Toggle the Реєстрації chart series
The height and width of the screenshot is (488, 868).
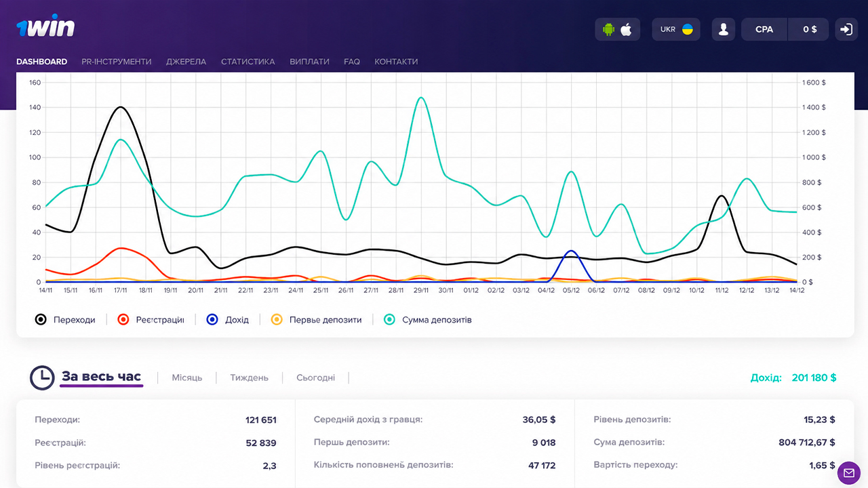coord(151,319)
